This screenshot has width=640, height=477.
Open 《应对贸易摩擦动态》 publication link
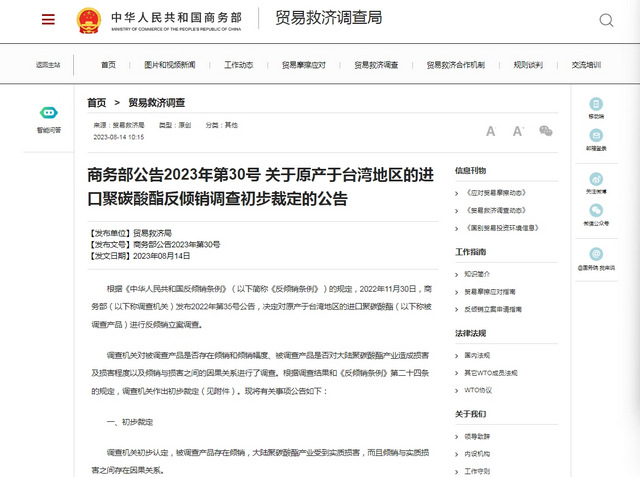pos(496,193)
